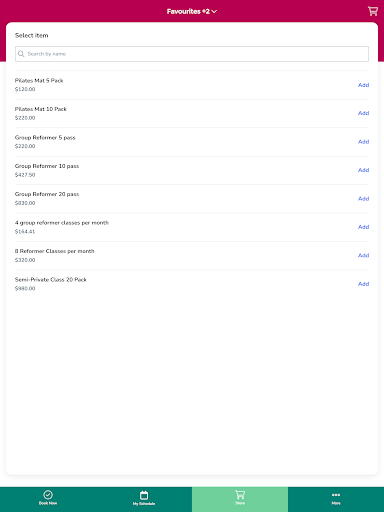Add Pilates Mat 5 Pack

click(x=363, y=85)
